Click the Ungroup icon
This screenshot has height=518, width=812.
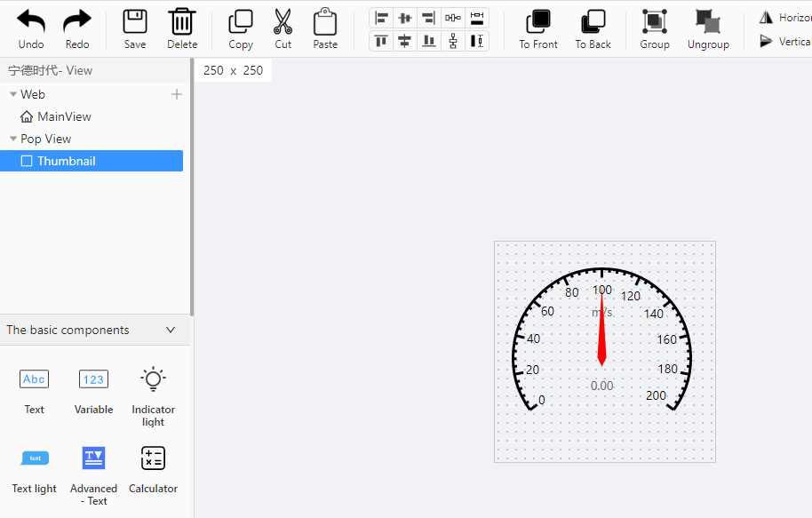pyautogui.click(x=708, y=21)
